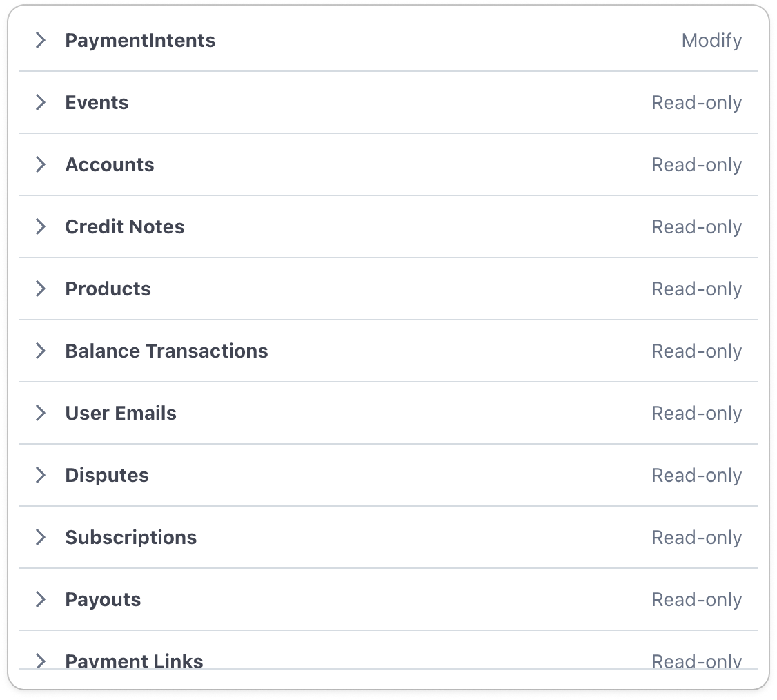Expand the Payouts row chevron
777x700 pixels.
41,599
